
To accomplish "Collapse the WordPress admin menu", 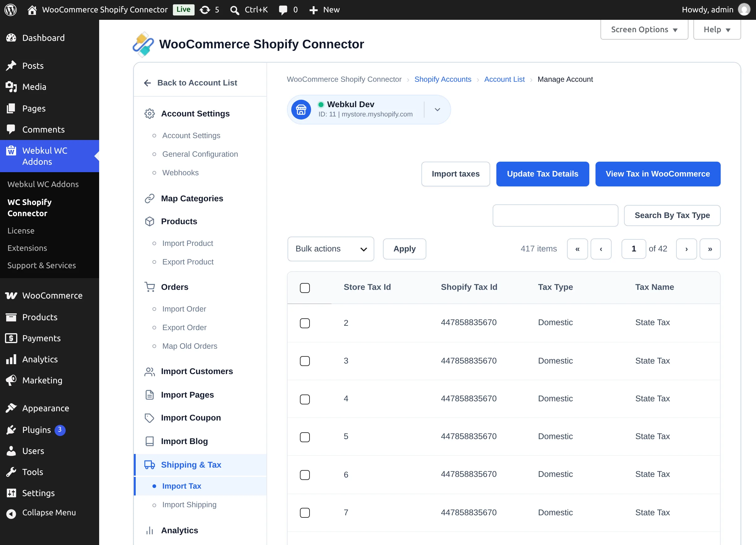I will [49, 512].
